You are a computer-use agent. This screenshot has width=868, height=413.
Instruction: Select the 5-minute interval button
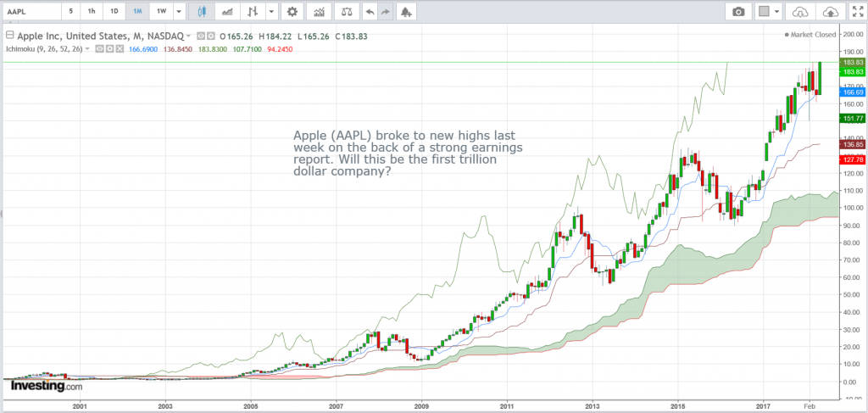coord(71,11)
